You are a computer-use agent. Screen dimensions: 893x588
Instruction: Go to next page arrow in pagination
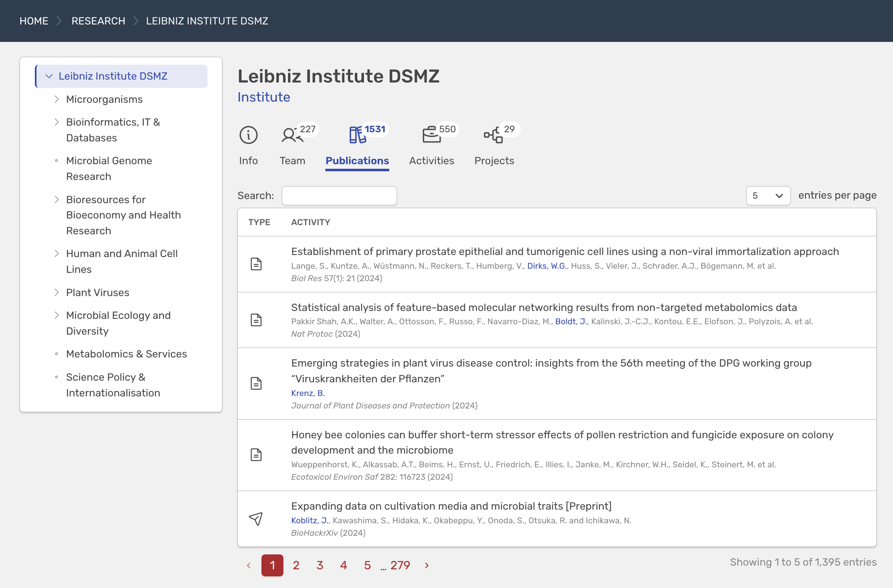pos(427,565)
